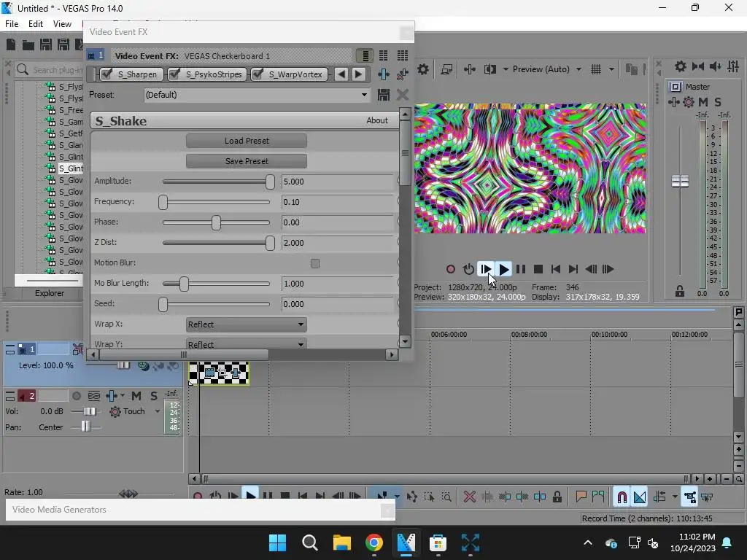Click the Load Preset button

[x=247, y=141]
